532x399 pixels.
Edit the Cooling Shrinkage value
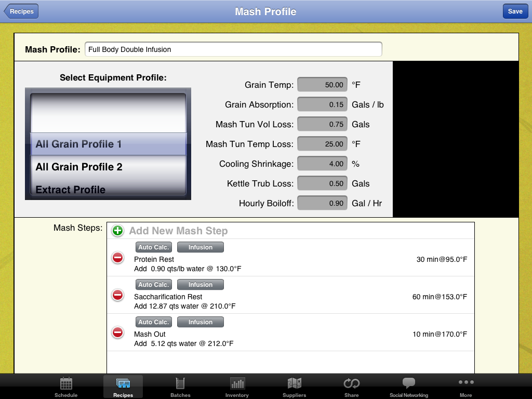pos(322,164)
